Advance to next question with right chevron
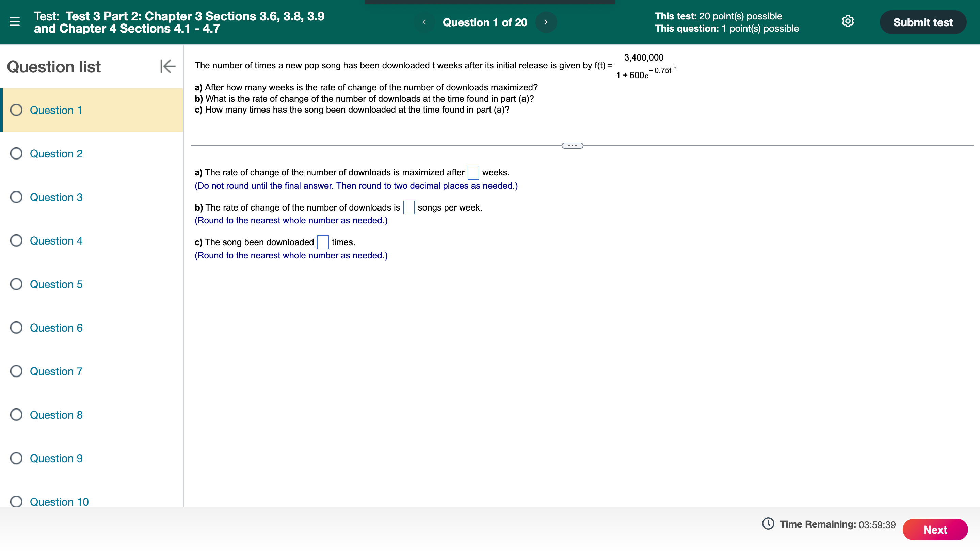 pos(546,22)
